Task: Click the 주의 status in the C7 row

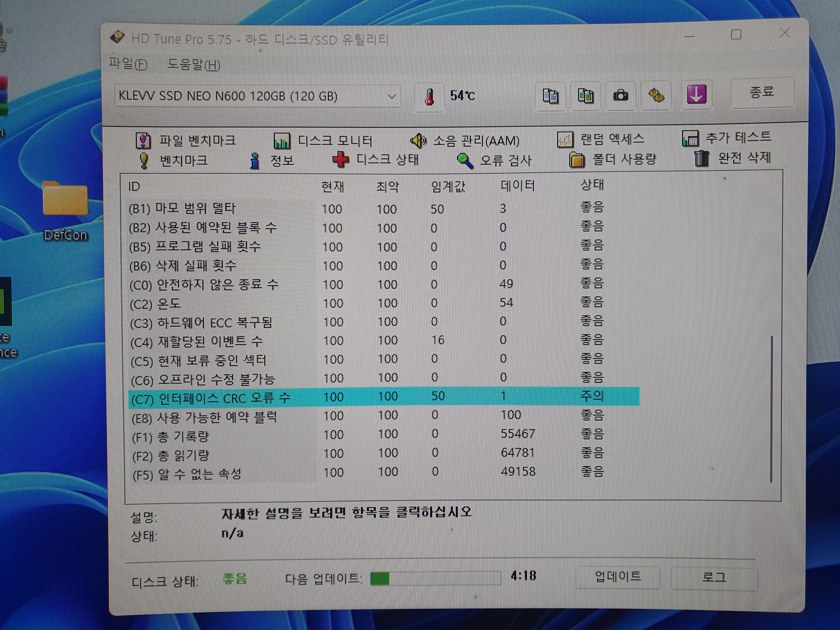Action: click(x=592, y=396)
